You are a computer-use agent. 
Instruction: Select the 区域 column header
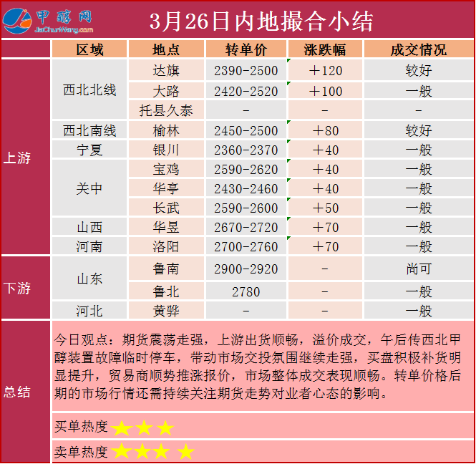tap(89, 49)
